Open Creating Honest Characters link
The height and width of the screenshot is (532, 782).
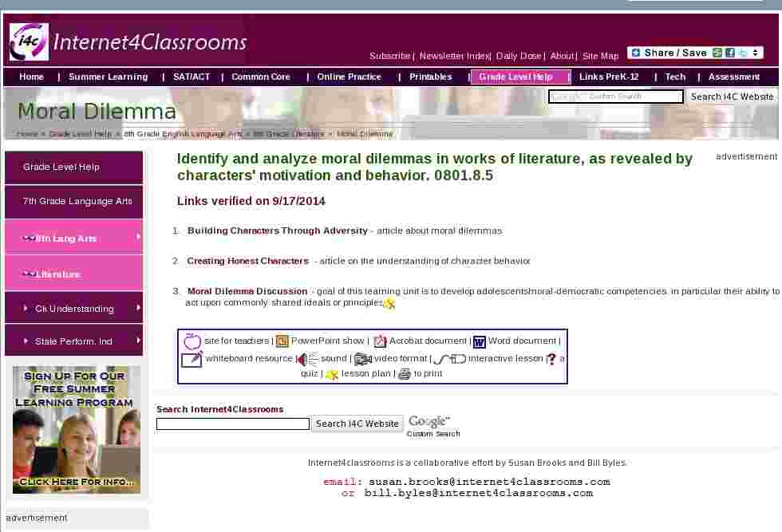point(248,261)
